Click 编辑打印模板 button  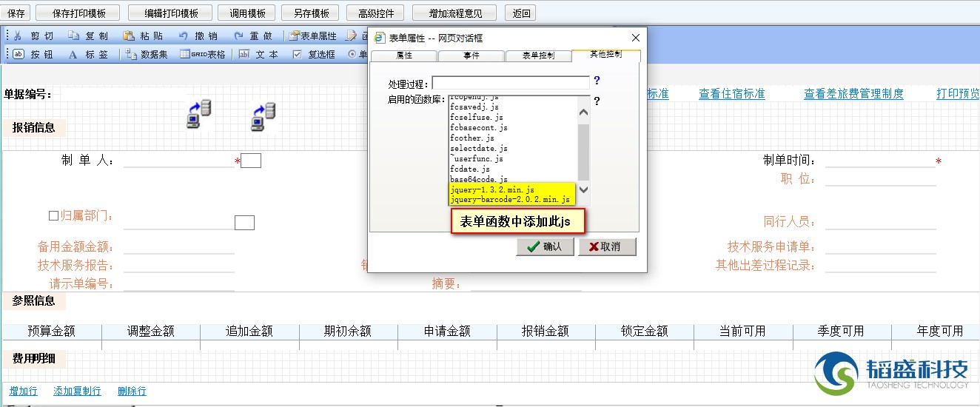(x=170, y=13)
